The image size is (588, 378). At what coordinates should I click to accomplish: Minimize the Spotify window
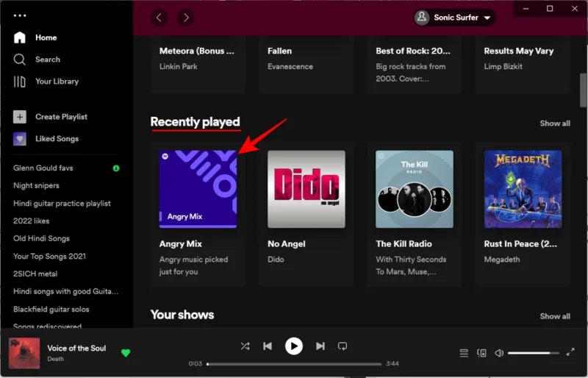(526, 9)
